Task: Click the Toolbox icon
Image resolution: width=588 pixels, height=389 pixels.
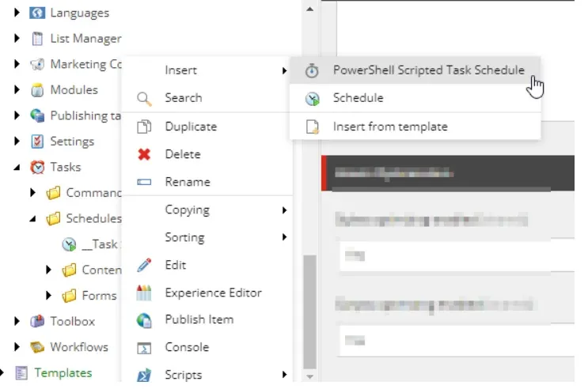Action: [37, 321]
